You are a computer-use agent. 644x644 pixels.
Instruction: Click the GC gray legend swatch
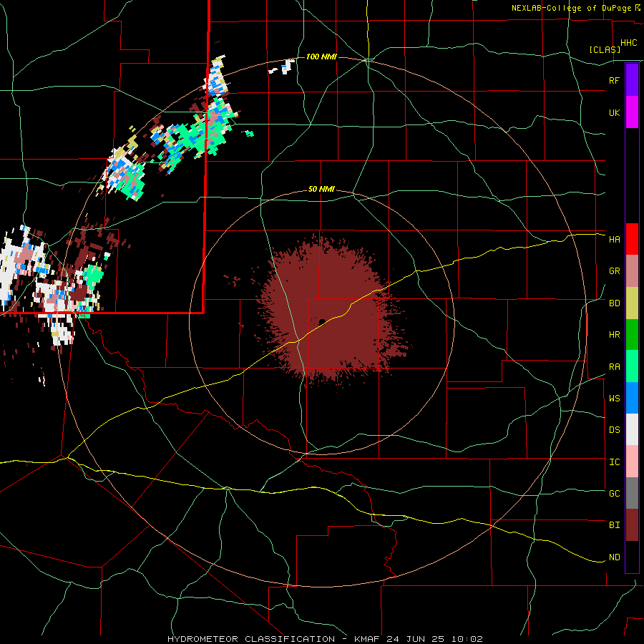click(x=632, y=493)
